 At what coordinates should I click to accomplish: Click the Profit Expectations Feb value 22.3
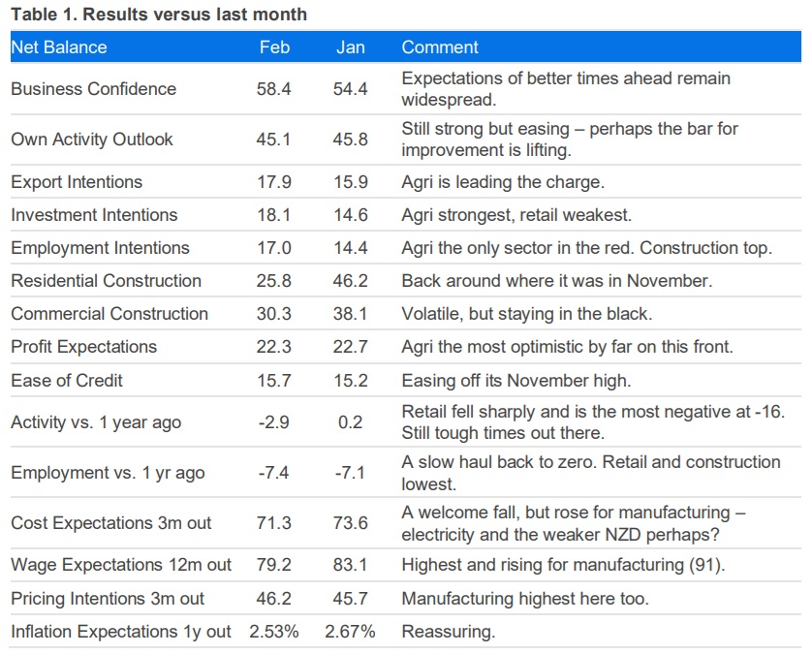point(273,347)
